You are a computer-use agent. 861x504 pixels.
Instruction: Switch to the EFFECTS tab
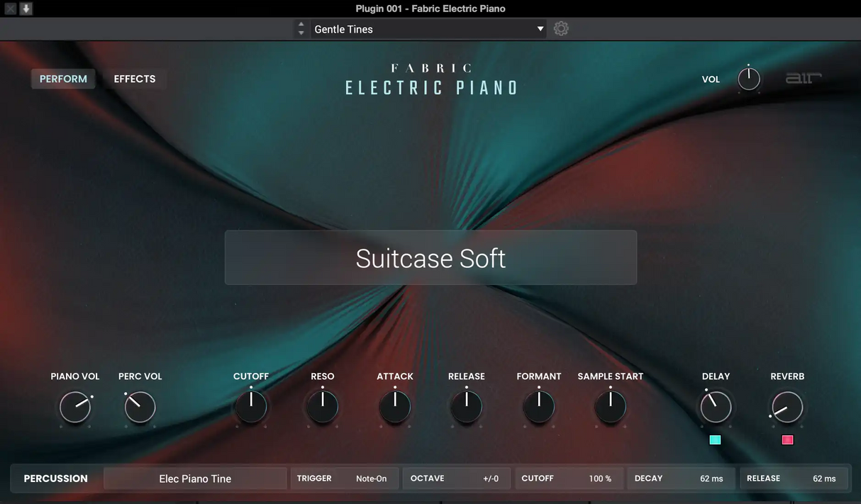tap(134, 79)
